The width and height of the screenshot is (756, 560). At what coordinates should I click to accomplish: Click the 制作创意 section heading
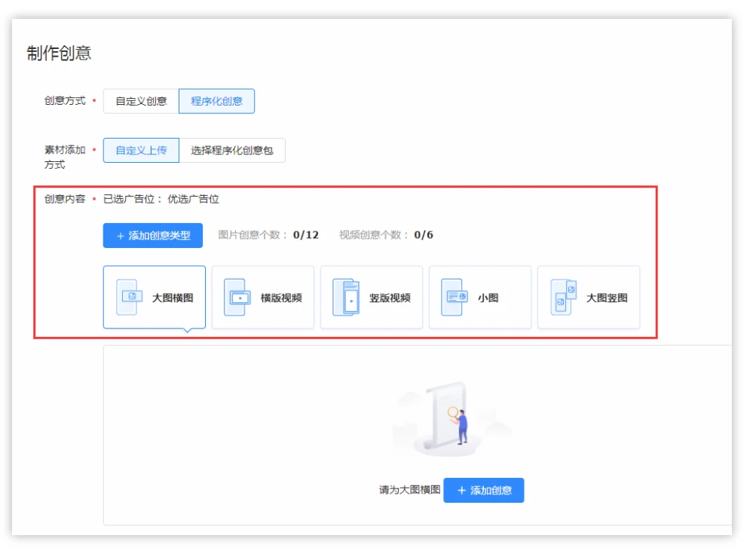click(59, 53)
